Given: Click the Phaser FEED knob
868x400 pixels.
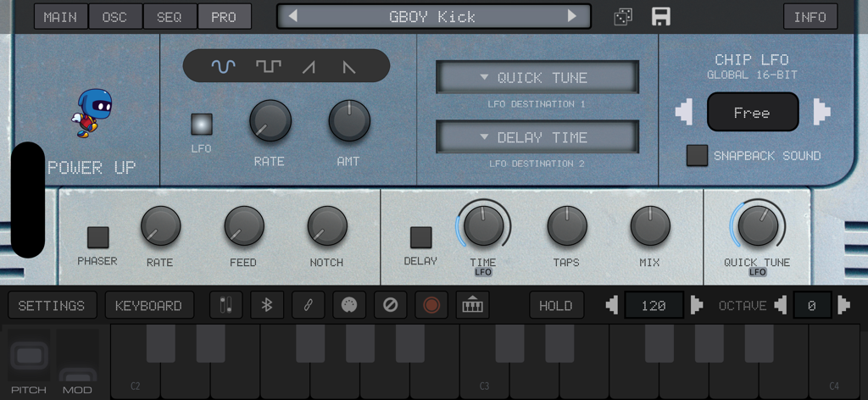Looking at the screenshot, I should click(x=244, y=225).
